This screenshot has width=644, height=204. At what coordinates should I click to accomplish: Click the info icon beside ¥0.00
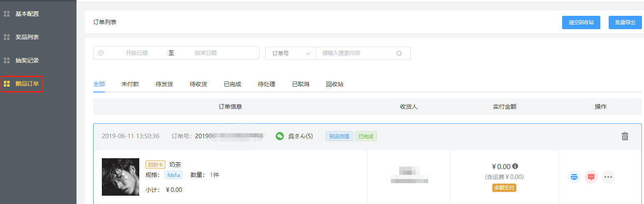pyautogui.click(x=515, y=166)
